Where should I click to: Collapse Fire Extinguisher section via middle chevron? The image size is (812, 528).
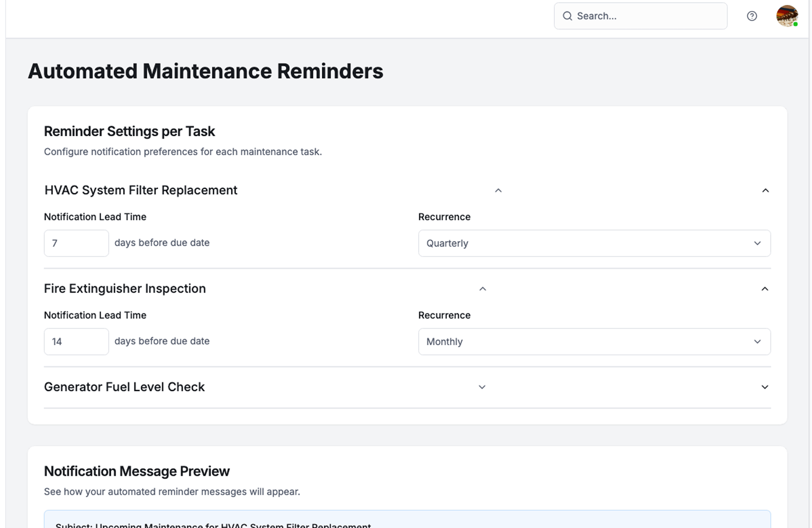(483, 289)
